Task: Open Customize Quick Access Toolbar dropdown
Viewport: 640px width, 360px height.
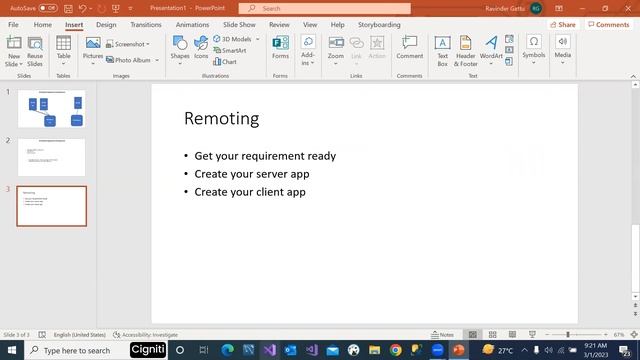Action: pyautogui.click(x=130, y=9)
